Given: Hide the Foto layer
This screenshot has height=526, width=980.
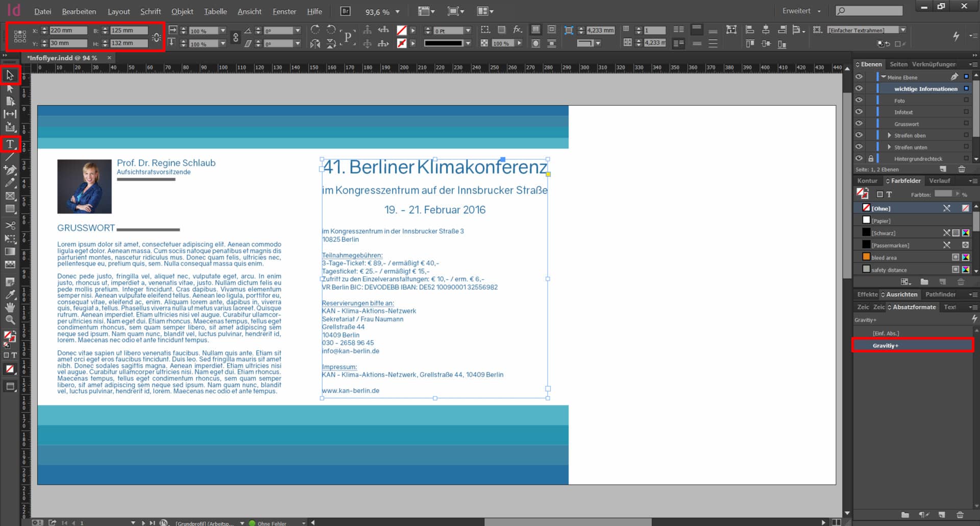Looking at the screenshot, I should 860,100.
